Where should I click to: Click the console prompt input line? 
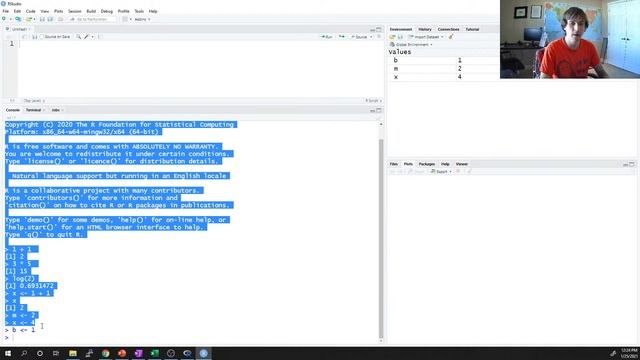tap(192, 338)
